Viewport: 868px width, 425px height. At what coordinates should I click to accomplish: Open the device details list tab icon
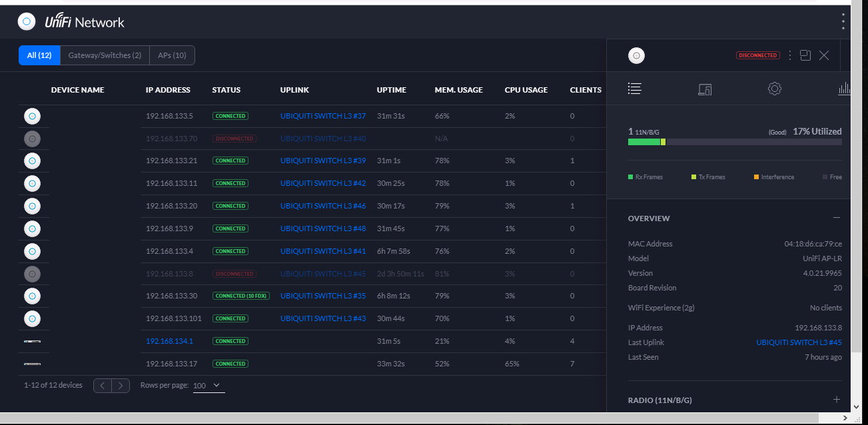coord(634,89)
